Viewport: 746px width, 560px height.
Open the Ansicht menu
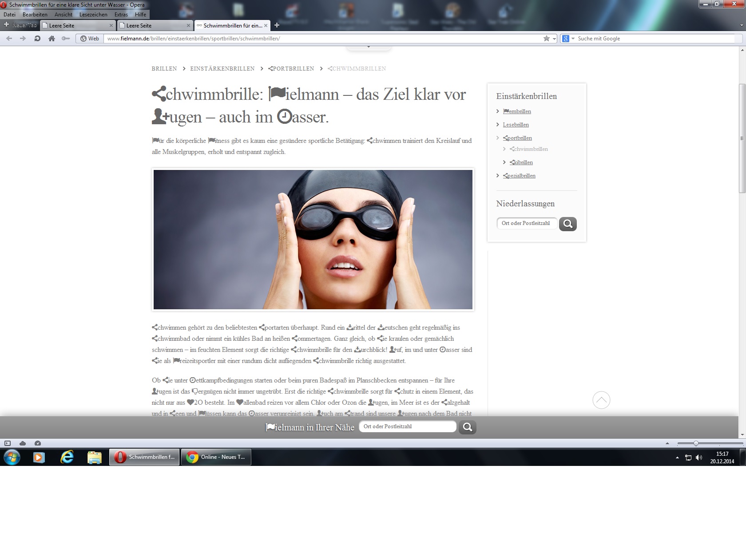[63, 15]
